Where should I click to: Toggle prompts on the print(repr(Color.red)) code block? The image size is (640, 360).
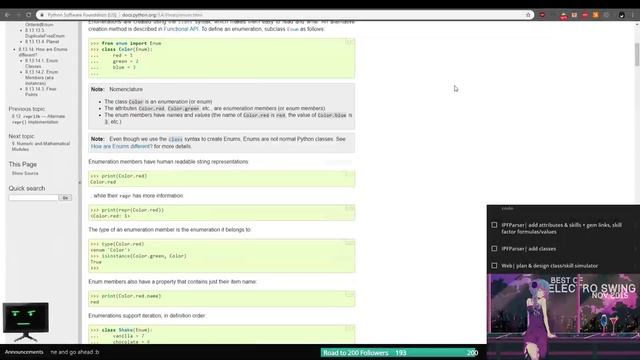pos(349,208)
